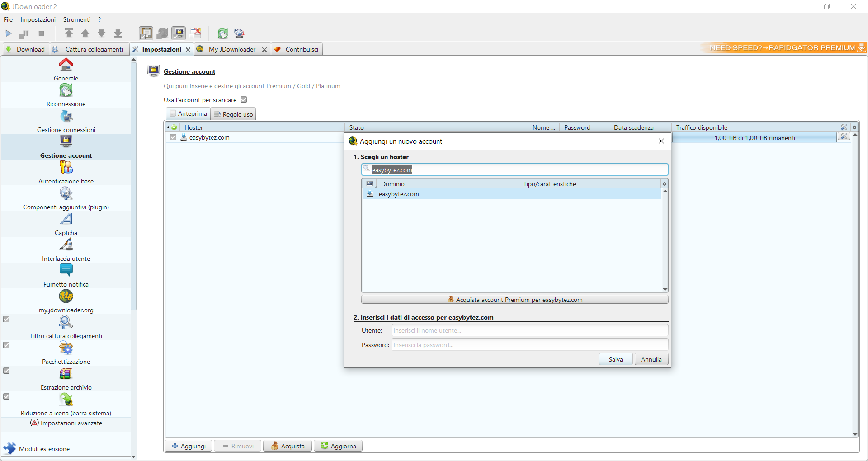
Task: Open the Riconnessione settings section
Action: 66,95
